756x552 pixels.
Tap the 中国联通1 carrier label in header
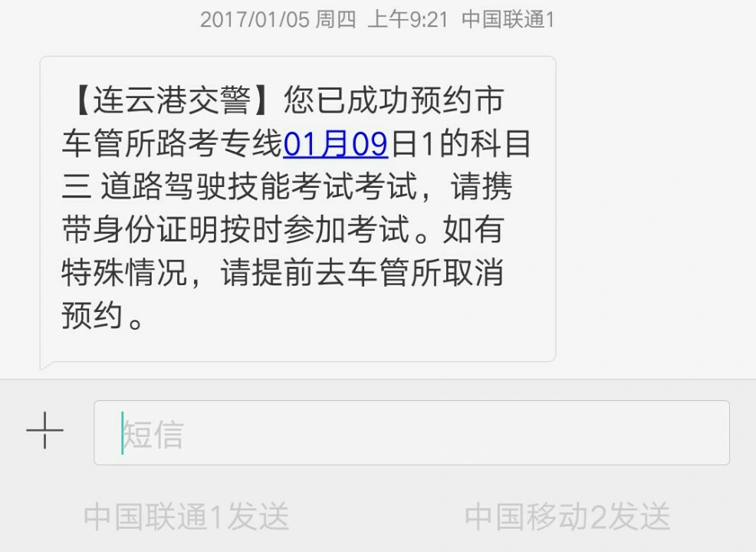pos(508,20)
